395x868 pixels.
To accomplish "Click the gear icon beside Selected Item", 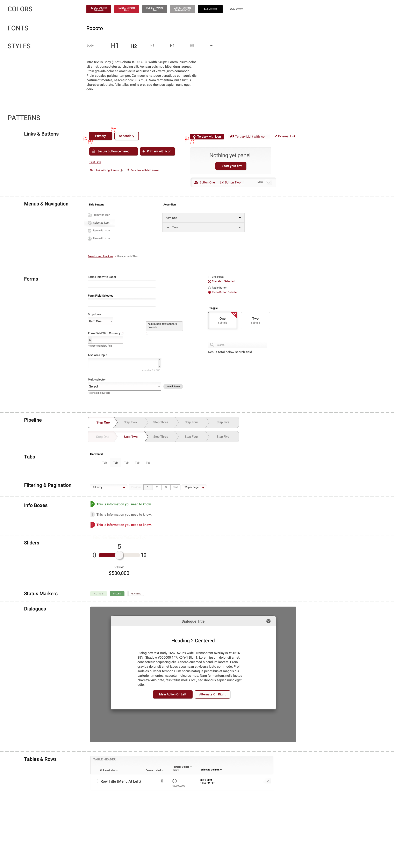I will pos(90,223).
